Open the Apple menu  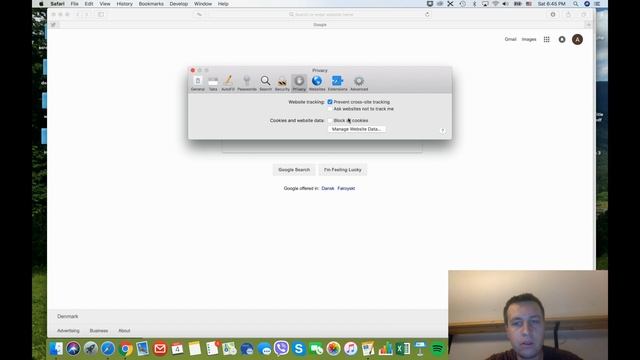[41, 4]
